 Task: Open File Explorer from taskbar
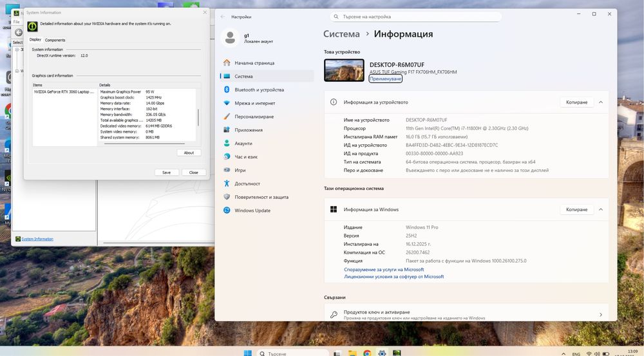[352, 353]
